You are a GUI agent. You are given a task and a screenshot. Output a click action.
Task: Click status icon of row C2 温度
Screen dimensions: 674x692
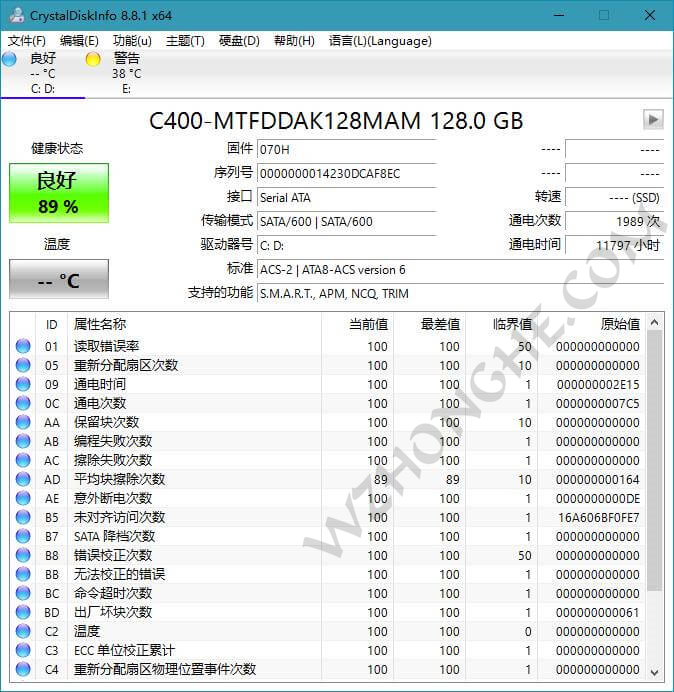[23, 631]
